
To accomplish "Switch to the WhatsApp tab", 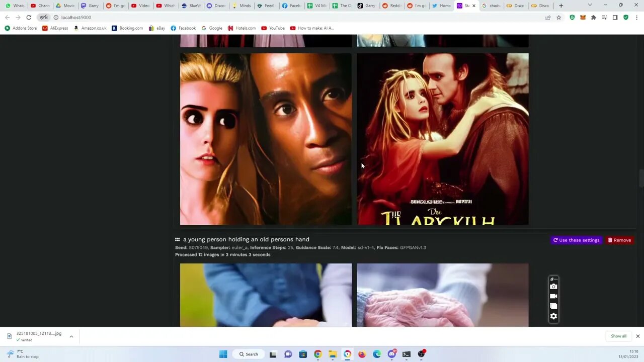I will [x=15, y=6].
